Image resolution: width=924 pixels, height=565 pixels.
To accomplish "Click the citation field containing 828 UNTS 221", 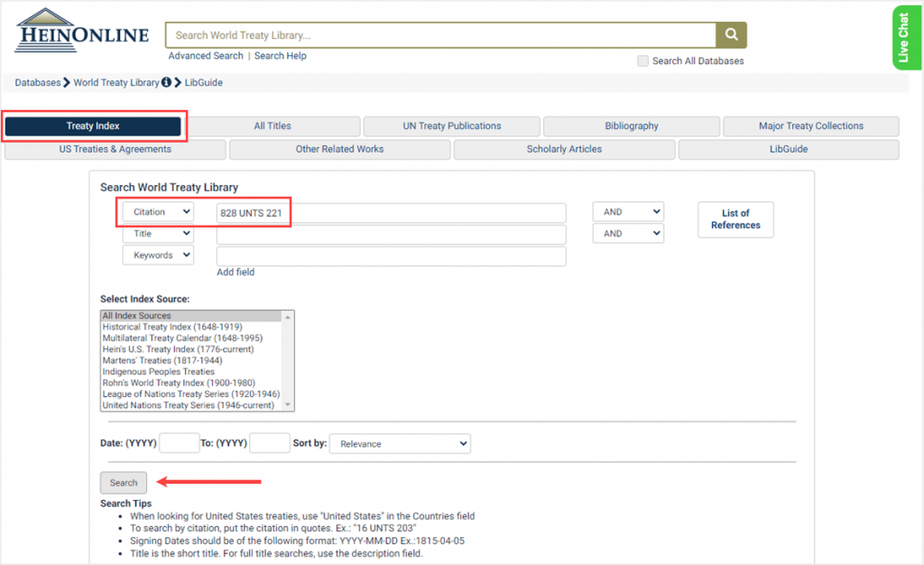I will (x=392, y=213).
